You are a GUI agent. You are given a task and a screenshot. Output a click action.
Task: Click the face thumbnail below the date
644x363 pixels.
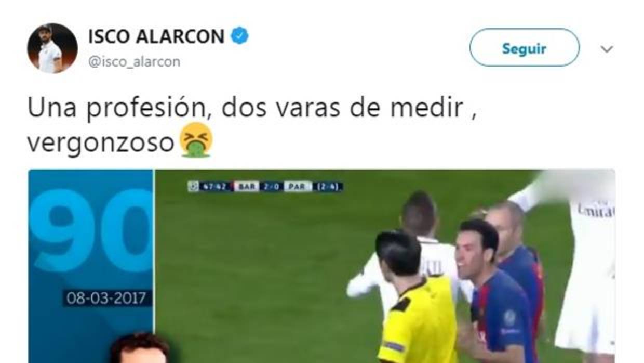point(140,348)
